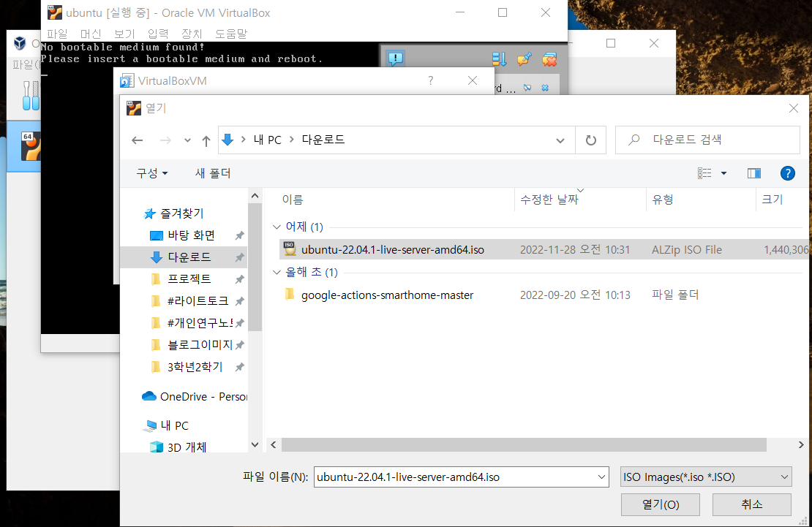Change view layout icon
The image size is (812, 527).
704,173
